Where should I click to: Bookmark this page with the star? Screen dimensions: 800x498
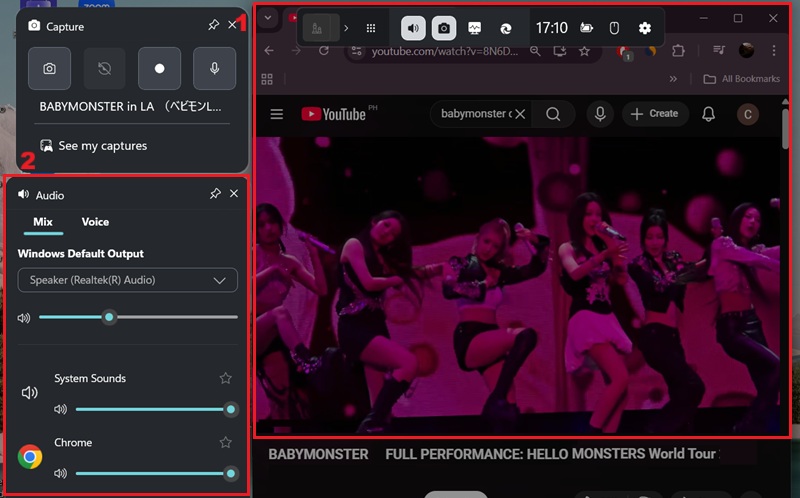coord(584,51)
